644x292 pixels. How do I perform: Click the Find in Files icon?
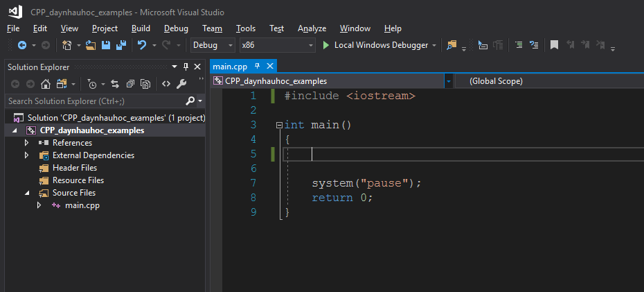pos(451,45)
